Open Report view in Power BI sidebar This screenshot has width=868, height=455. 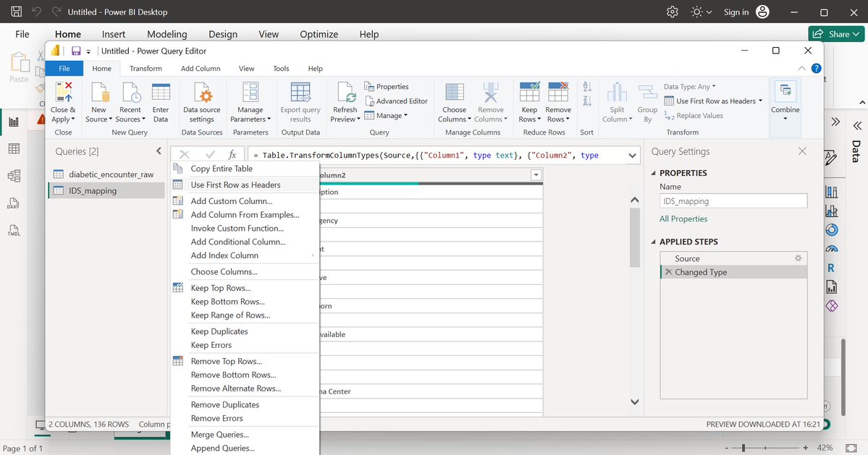tap(14, 122)
